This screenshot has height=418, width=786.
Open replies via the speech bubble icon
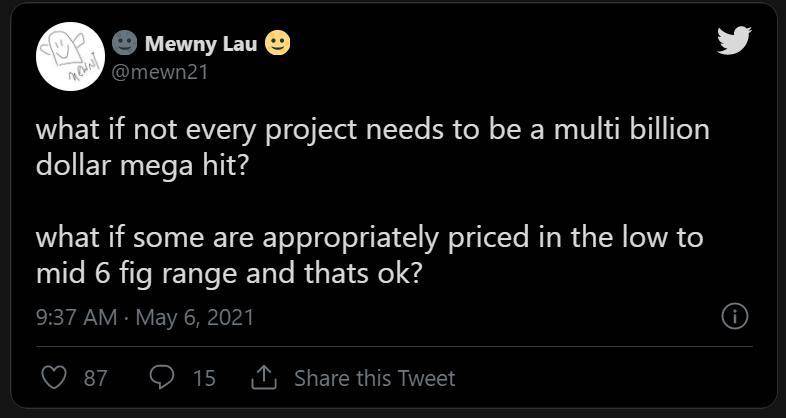tap(161, 378)
